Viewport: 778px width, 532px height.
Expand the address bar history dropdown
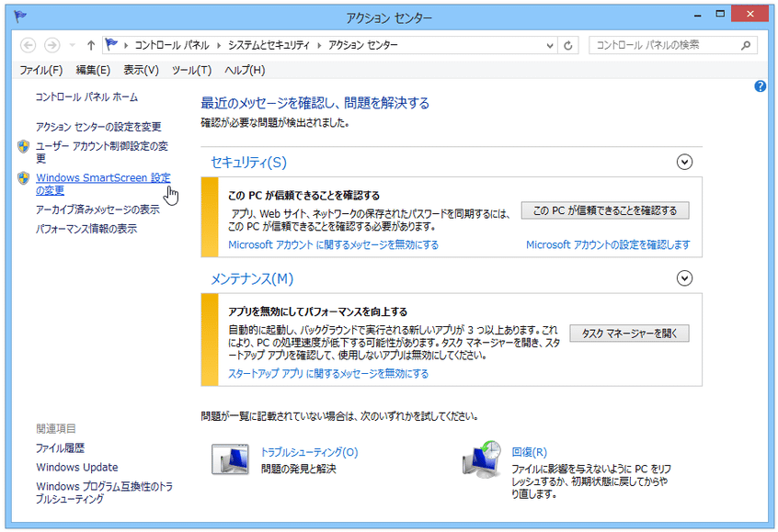(x=550, y=46)
